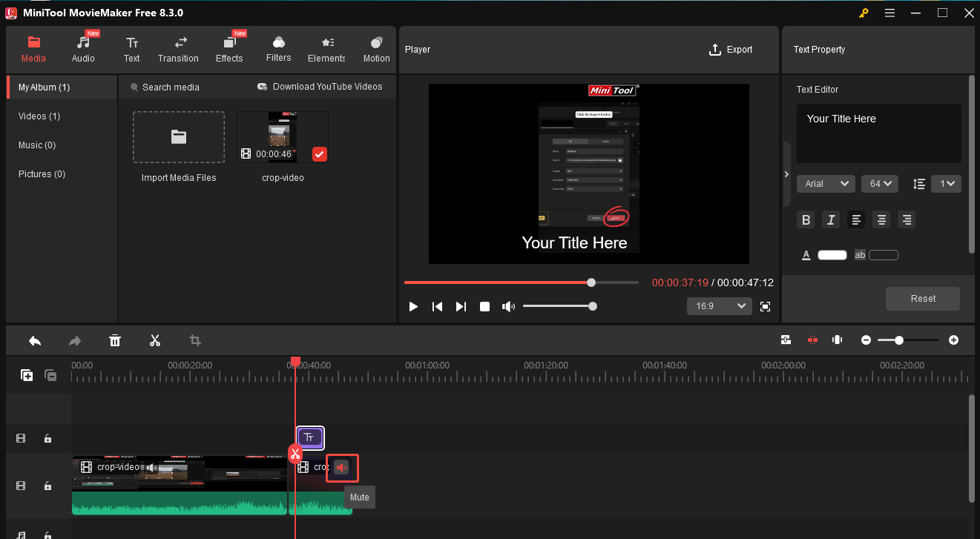Align the title text to the left

856,219
